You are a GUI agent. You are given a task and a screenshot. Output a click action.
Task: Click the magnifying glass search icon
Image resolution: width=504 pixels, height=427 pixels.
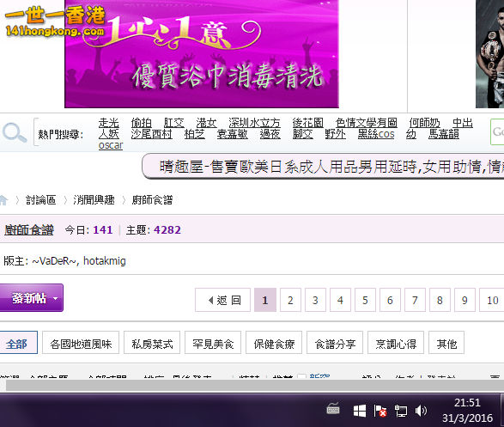[14, 132]
